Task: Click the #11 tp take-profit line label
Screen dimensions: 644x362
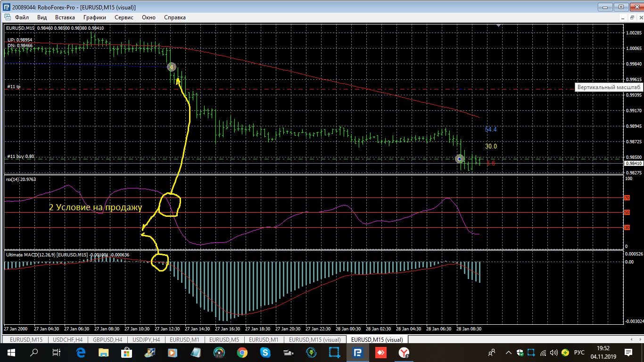Action: (14, 87)
